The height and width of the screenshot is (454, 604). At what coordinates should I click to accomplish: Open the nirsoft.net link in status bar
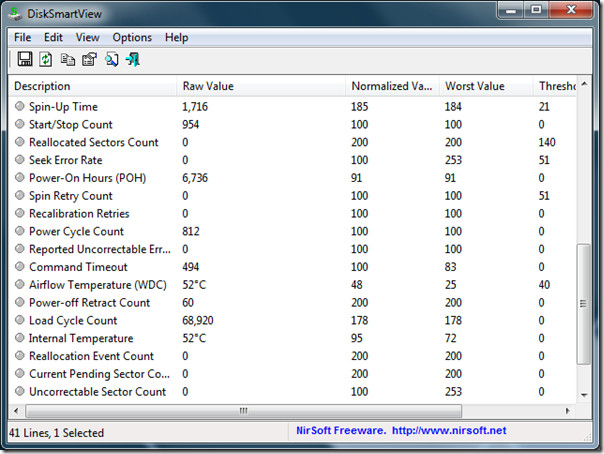(x=449, y=430)
